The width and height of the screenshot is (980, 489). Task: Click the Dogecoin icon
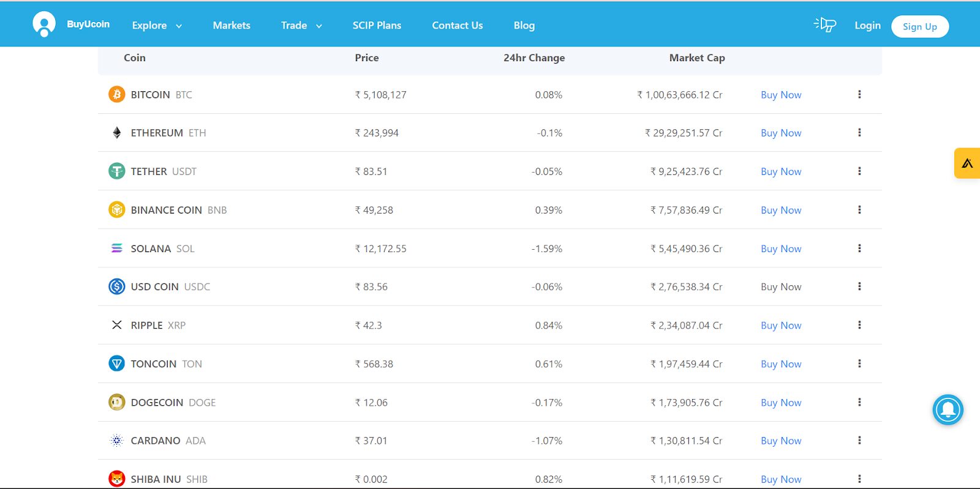click(116, 402)
